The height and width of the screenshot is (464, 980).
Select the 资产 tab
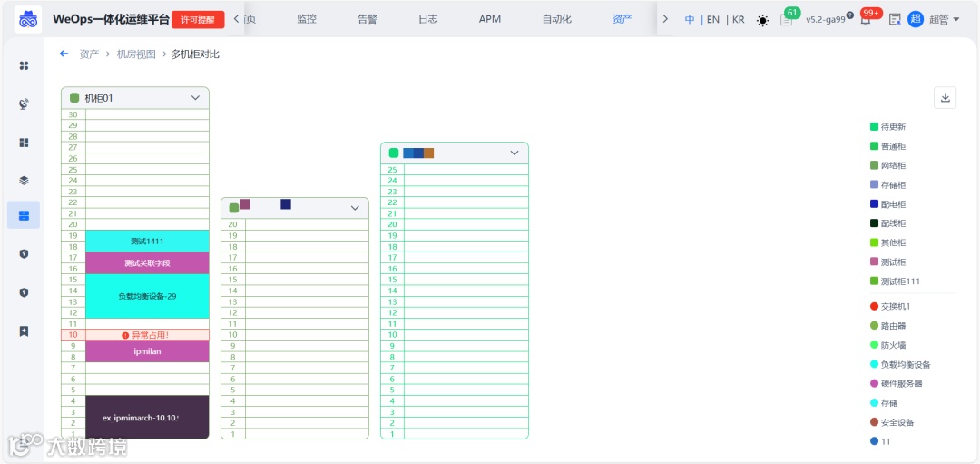tap(622, 19)
